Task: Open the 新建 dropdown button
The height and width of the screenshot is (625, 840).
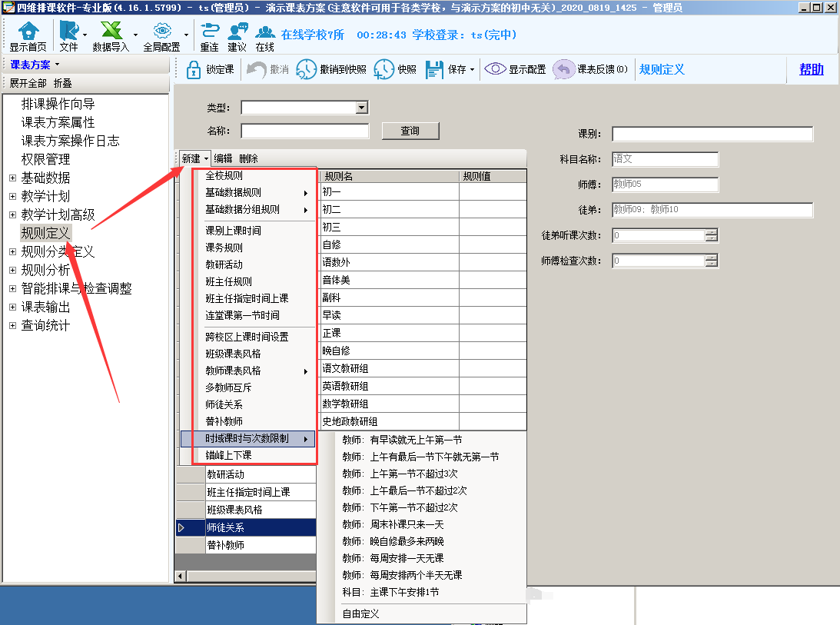Action: click(x=194, y=158)
